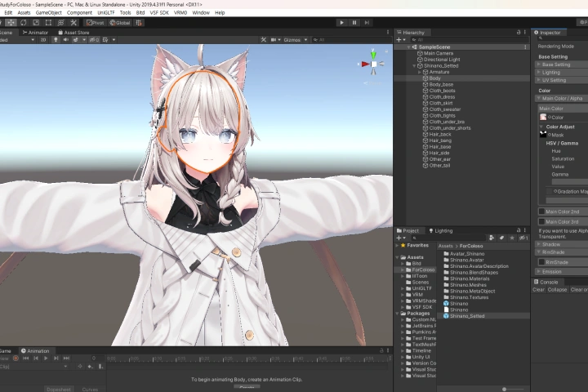
Task: Select the Rotate tool
Action: tap(23, 23)
